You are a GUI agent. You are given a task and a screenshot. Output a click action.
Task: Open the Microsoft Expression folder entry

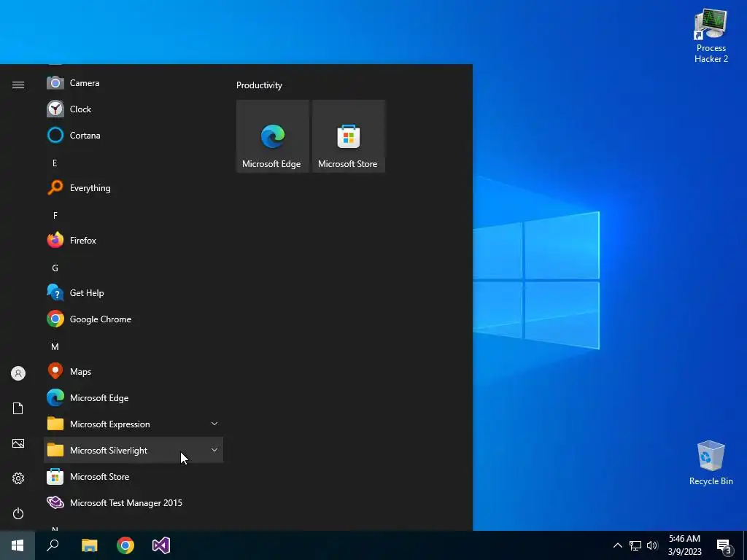pos(133,424)
